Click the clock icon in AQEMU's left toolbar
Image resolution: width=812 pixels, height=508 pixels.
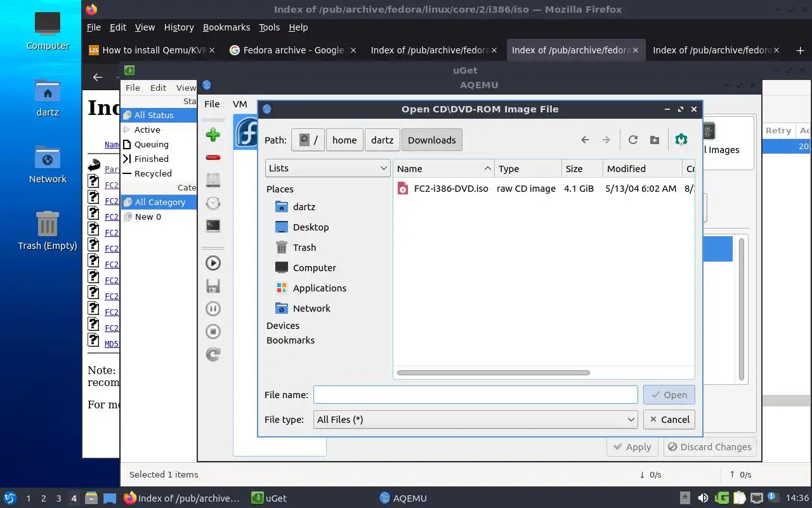pos(213,203)
